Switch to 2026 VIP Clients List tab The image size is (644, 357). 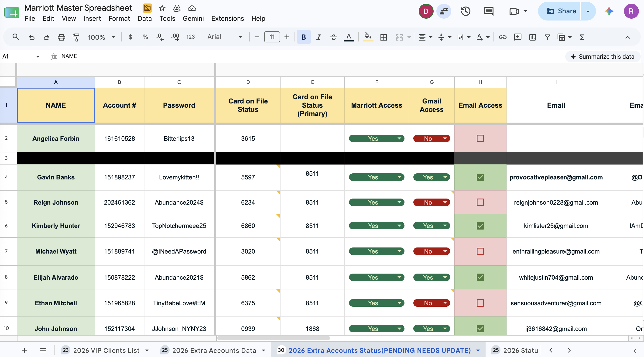(106, 350)
